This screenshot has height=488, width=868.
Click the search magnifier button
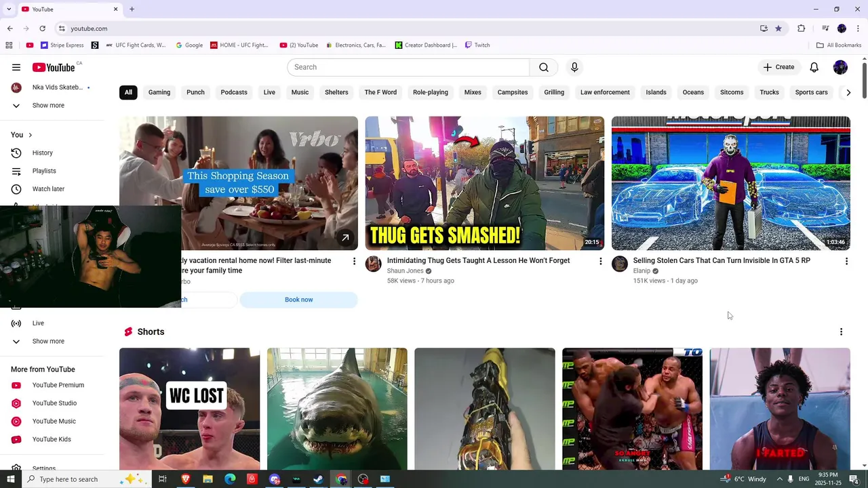tap(544, 67)
